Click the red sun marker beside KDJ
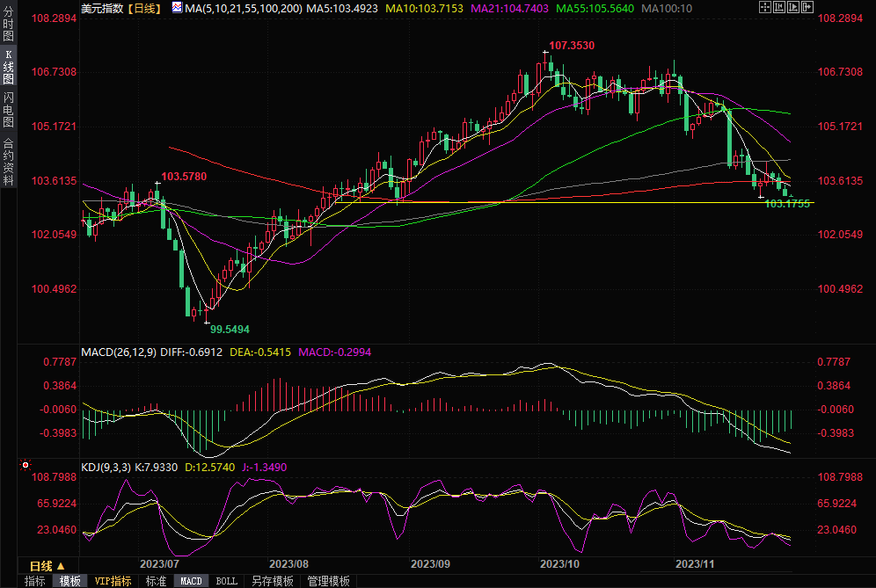The width and height of the screenshot is (876, 588). 26,465
